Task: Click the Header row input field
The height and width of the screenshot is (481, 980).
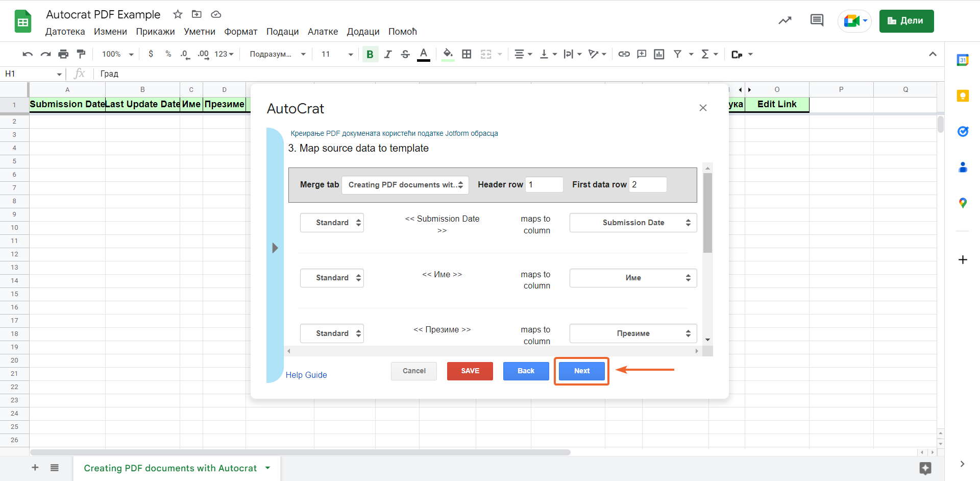Action: coord(544,185)
